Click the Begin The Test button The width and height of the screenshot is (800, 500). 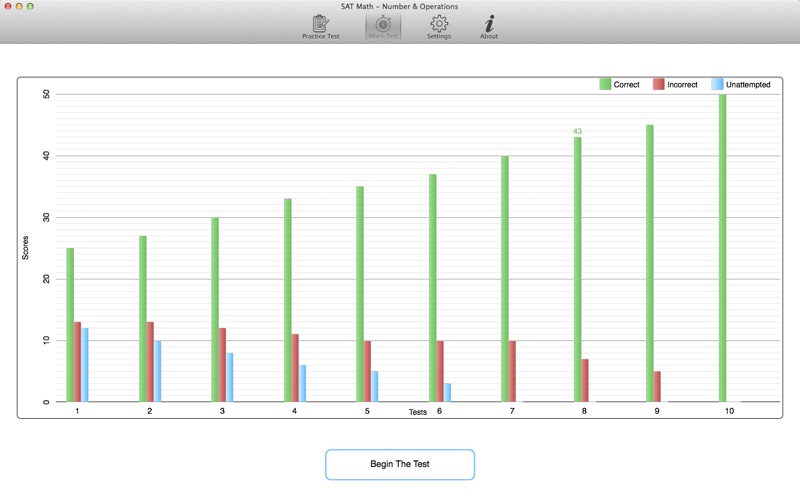tap(400, 464)
